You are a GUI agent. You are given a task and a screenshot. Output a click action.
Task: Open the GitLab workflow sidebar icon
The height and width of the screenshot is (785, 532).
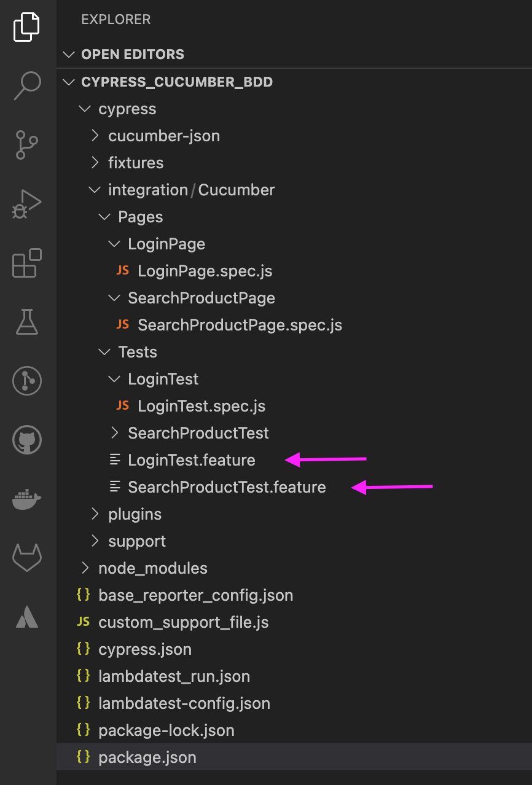coord(26,558)
